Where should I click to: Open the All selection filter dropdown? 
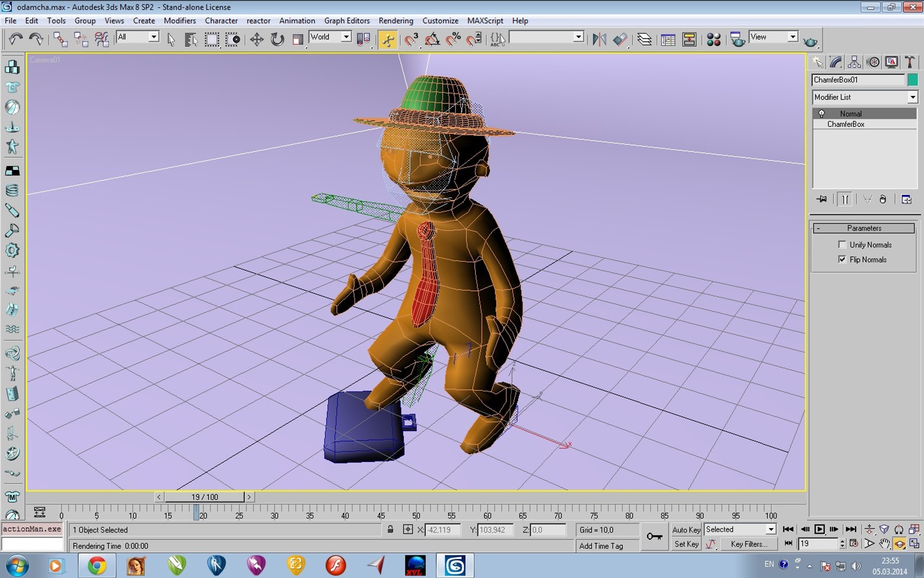coord(138,37)
